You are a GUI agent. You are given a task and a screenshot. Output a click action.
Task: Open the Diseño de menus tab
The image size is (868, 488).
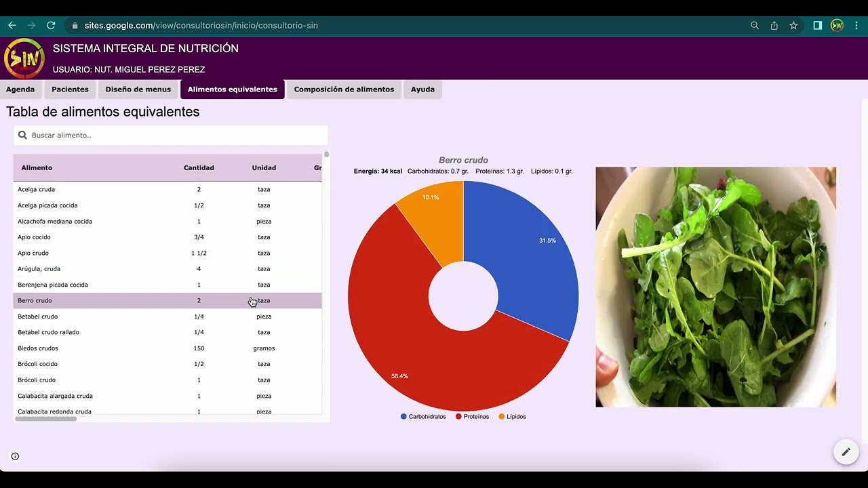point(138,89)
